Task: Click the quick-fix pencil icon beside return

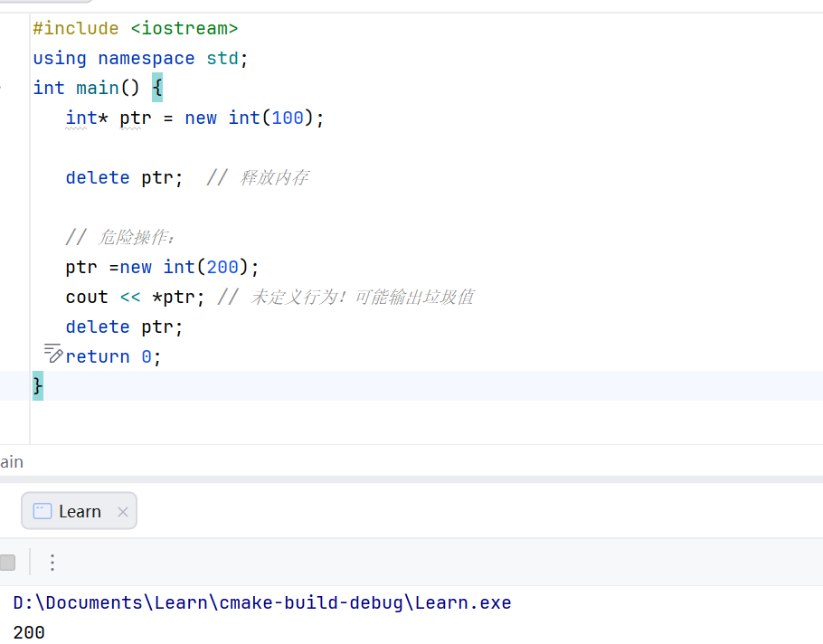Action: (53, 354)
